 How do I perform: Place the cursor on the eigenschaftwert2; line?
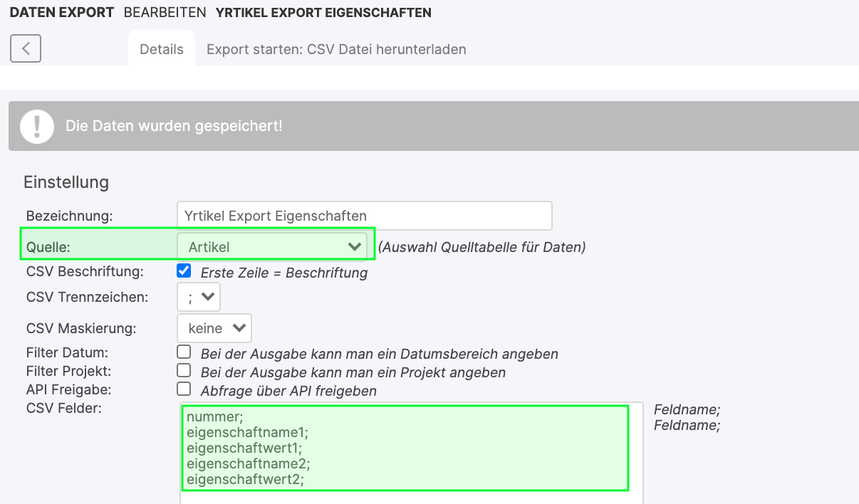[245, 480]
